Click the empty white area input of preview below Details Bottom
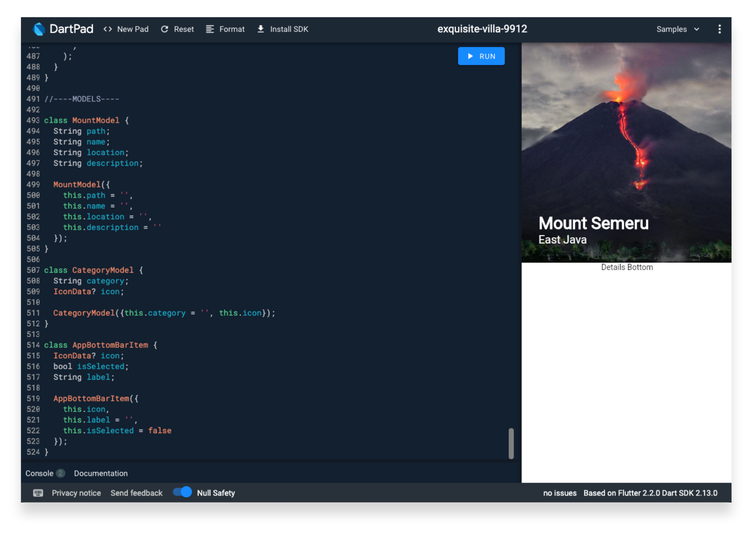Image resolution: width=756 pixels, height=544 pixels. tap(626, 377)
